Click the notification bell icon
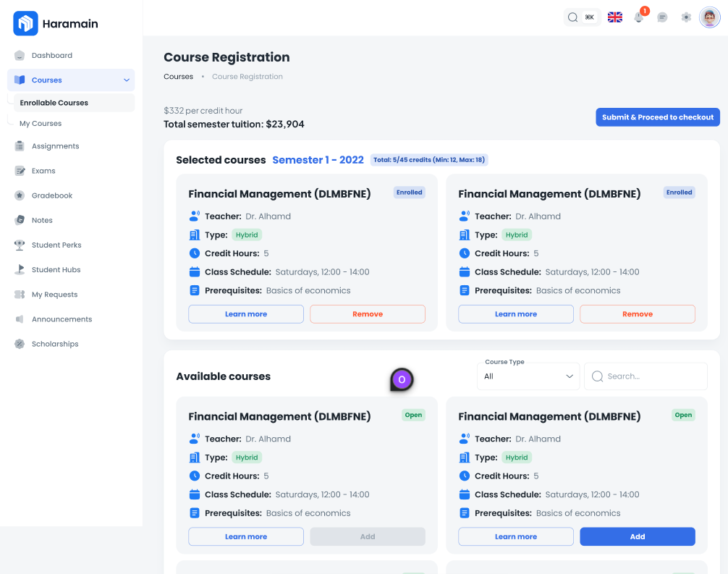Viewport: 728px width, 574px height. pos(639,17)
